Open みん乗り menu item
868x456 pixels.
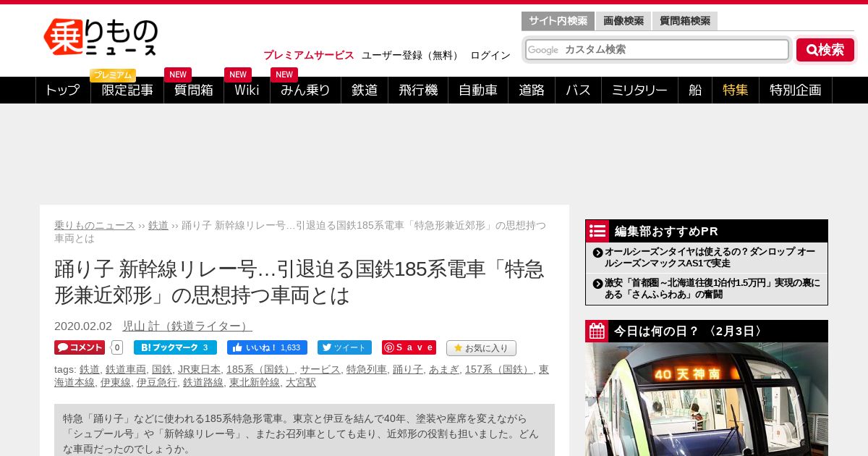(305, 90)
